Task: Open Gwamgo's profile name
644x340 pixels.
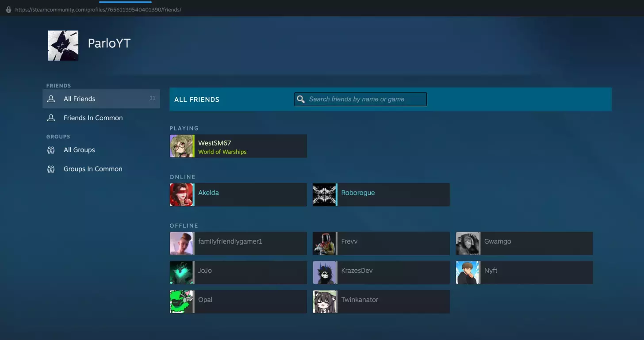Action: (498, 241)
